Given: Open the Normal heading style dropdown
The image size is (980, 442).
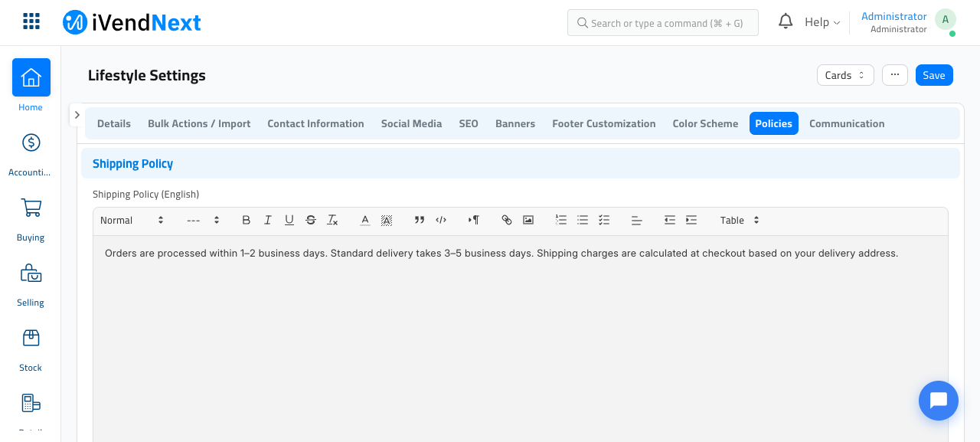Looking at the screenshot, I should pyautogui.click(x=132, y=220).
